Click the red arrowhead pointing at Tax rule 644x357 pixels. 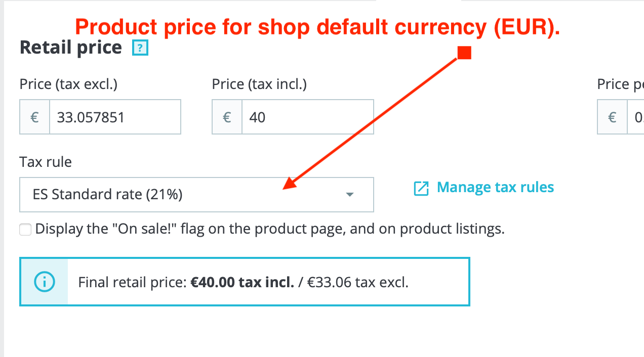coord(289,184)
